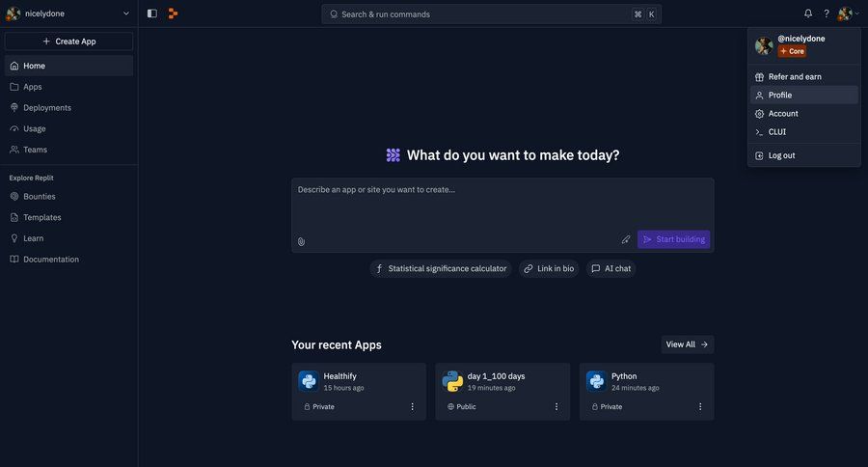Click '15 hours ago' text
Image resolution: width=868 pixels, height=467 pixels.
point(343,388)
